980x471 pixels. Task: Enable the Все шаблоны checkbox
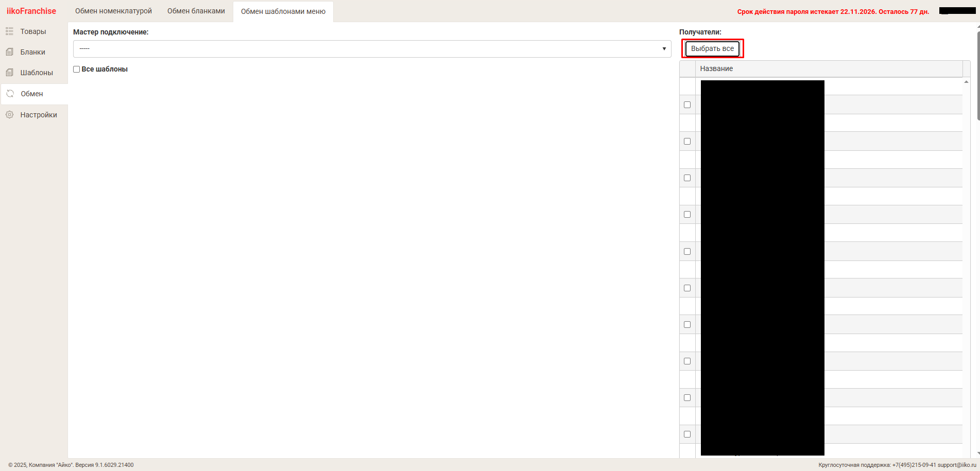click(x=77, y=69)
